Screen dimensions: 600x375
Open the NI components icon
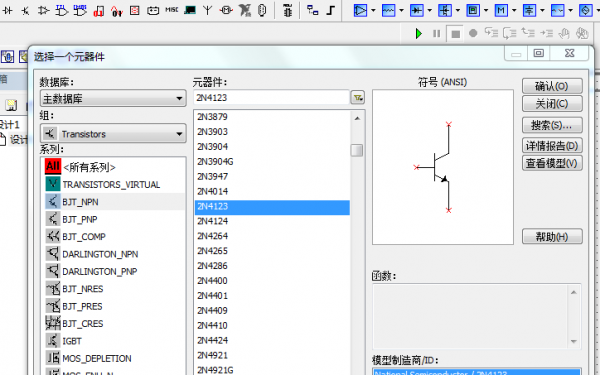(x=245, y=10)
